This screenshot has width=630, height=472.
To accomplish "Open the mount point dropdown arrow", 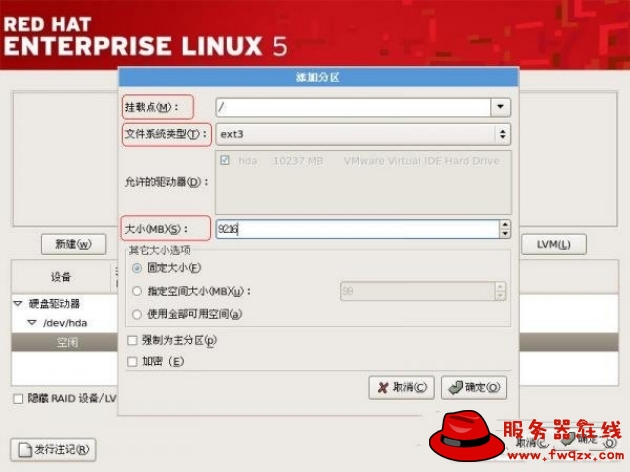I will (500, 107).
